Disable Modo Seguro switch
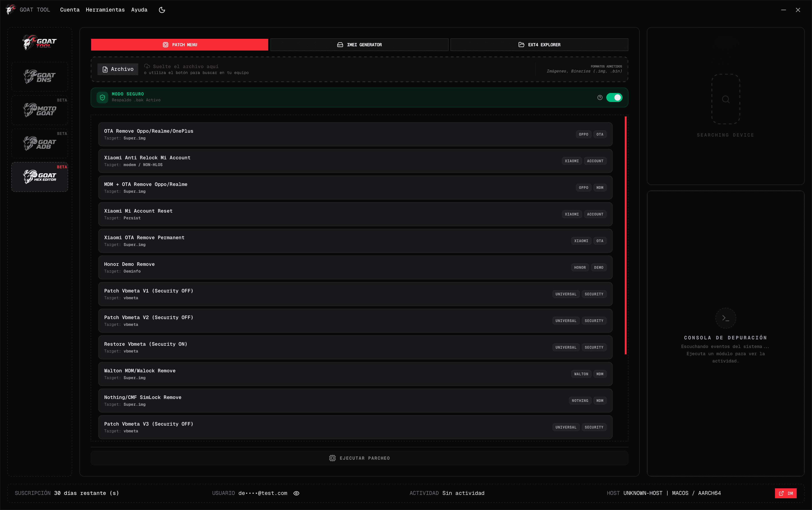Image resolution: width=812 pixels, height=510 pixels. pos(614,97)
